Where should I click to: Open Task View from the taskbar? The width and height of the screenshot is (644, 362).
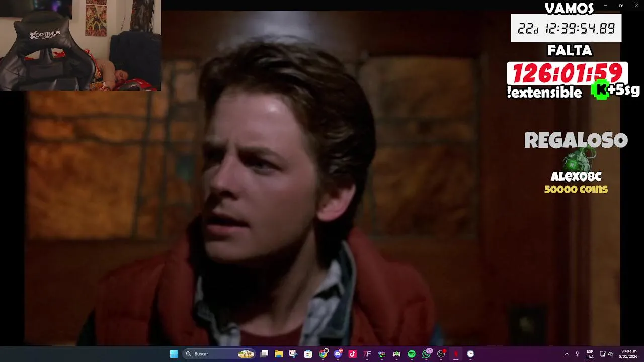[264, 354]
